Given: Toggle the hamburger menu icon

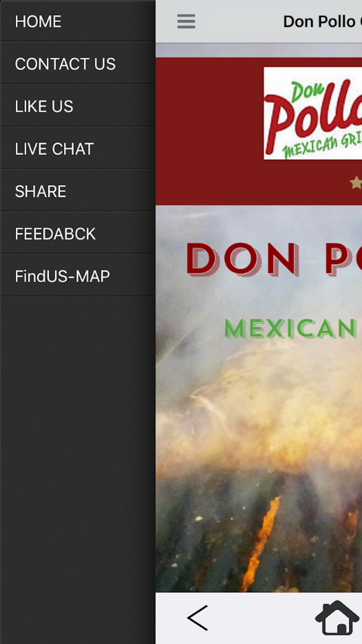Looking at the screenshot, I should click(186, 21).
